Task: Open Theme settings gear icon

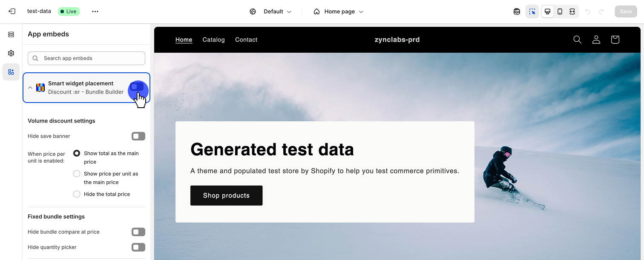Action: point(11,53)
